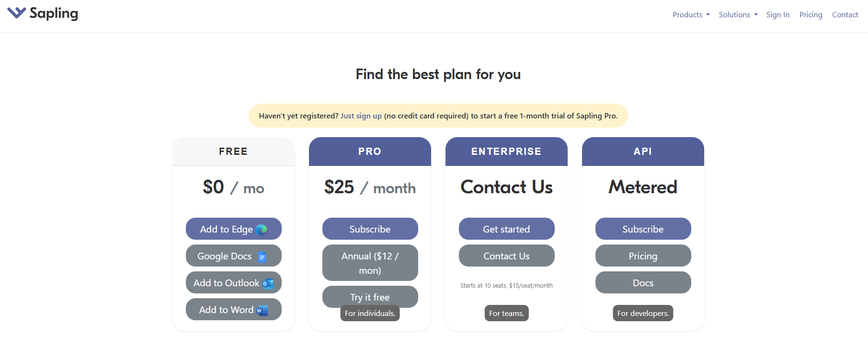
Task: Click the Outlook icon
Action: [268, 283]
